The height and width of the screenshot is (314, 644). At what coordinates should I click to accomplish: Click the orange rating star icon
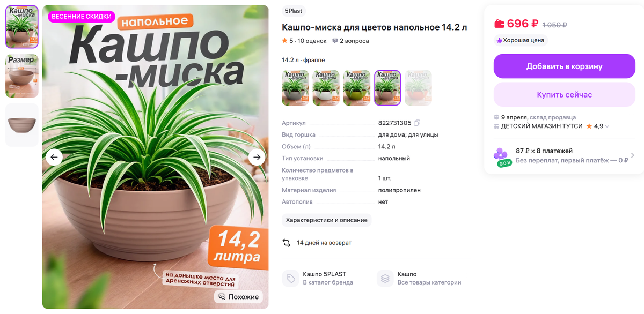click(284, 41)
